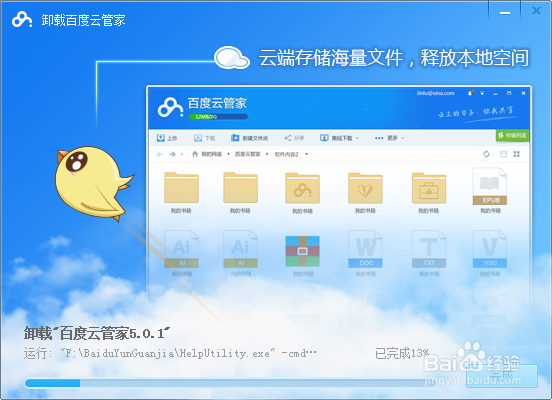Select 我的网盘 breadcrumb in preview
Viewport: 552px width, 400px height.
tap(212, 154)
